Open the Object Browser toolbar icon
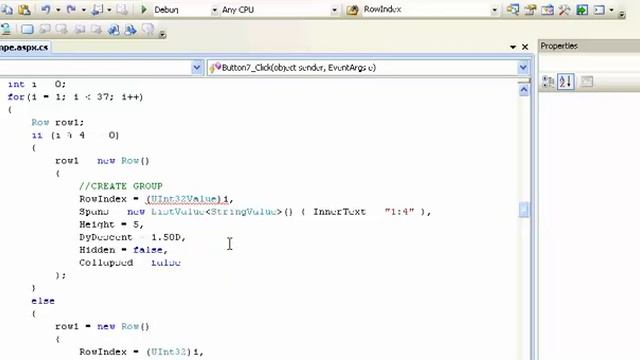Image resolution: width=640 pixels, height=360 pixels. 547,9
